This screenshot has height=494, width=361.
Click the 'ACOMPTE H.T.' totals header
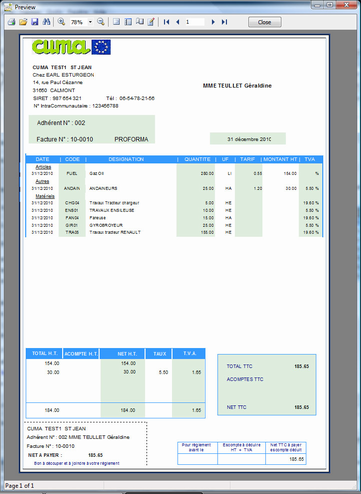tap(81, 354)
